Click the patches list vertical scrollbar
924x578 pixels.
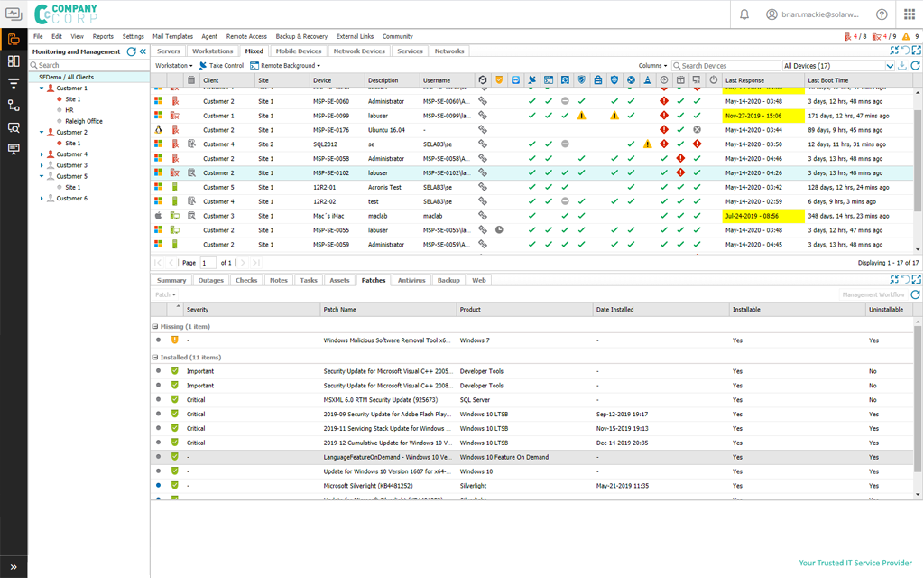(x=918, y=399)
